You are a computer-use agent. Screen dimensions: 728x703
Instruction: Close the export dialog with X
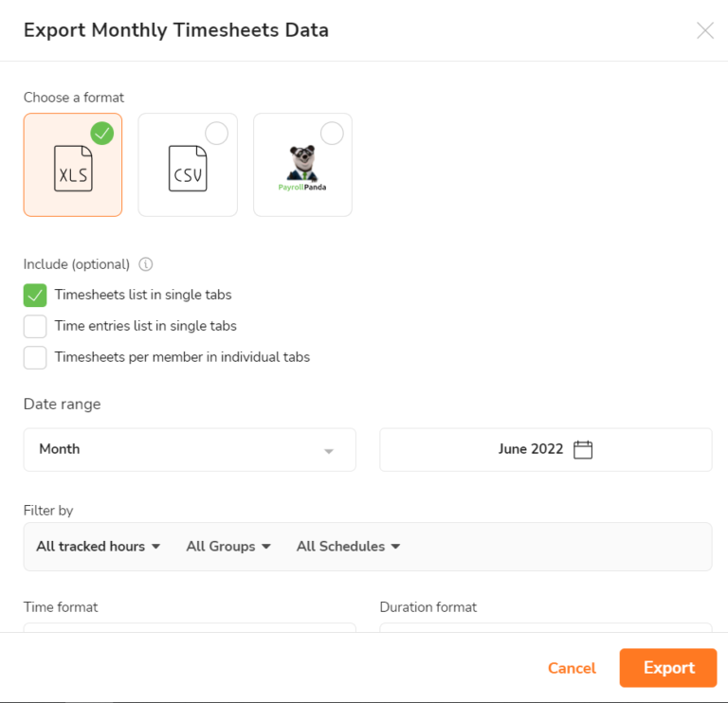tap(705, 30)
